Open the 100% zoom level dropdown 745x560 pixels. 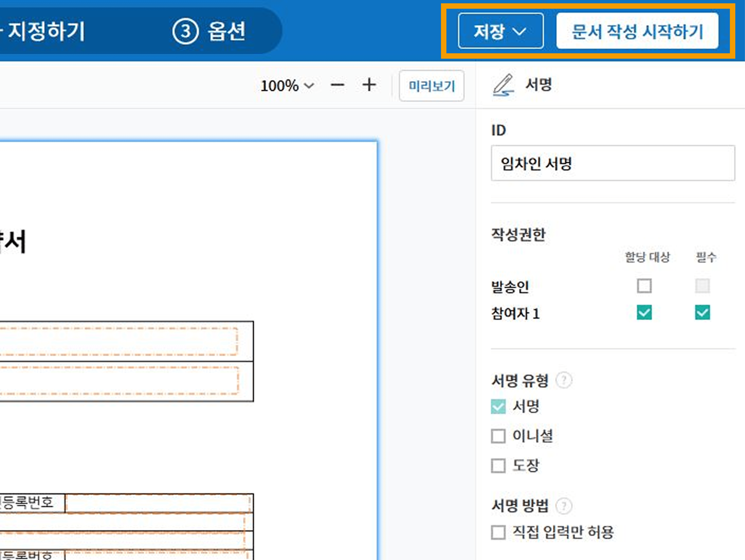coord(287,86)
